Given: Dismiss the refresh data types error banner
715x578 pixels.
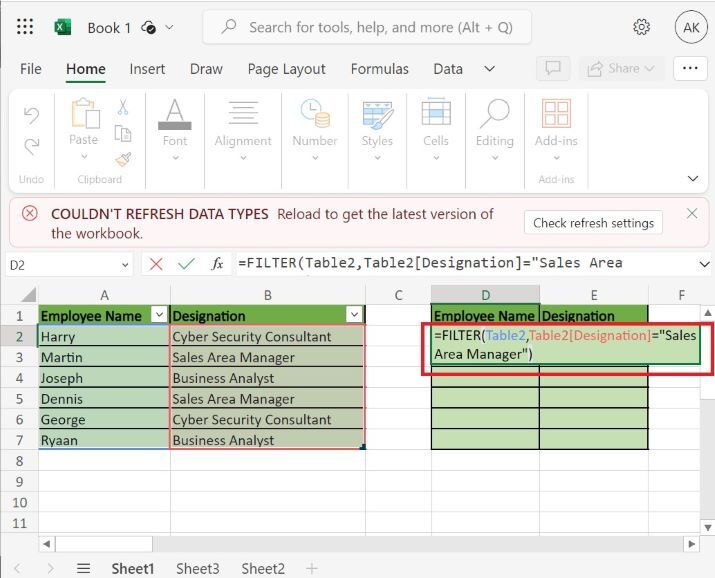Looking at the screenshot, I should pyautogui.click(x=692, y=213).
